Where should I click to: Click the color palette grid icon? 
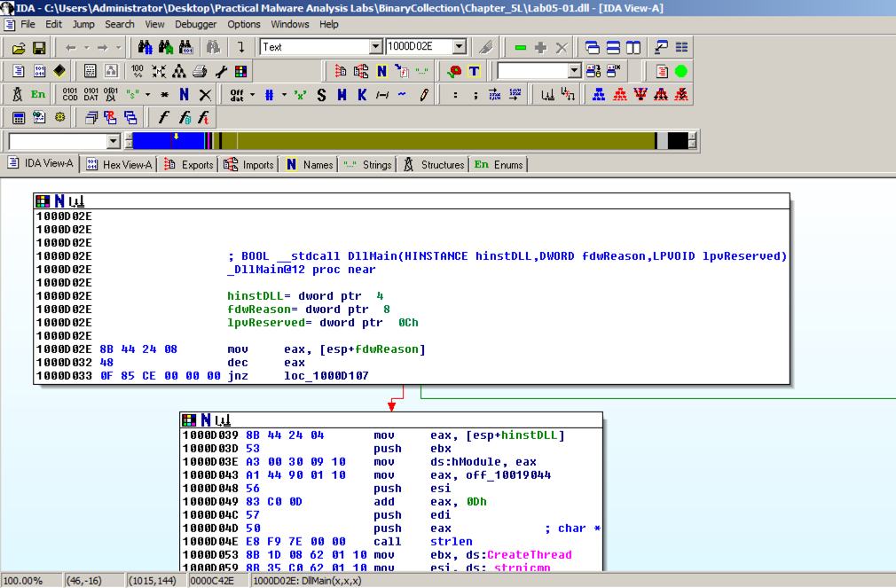(x=241, y=71)
